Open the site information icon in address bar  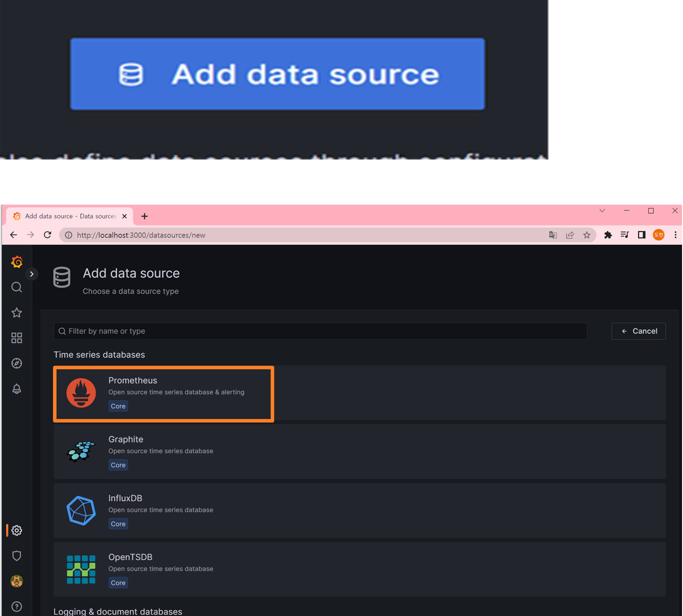(69, 235)
